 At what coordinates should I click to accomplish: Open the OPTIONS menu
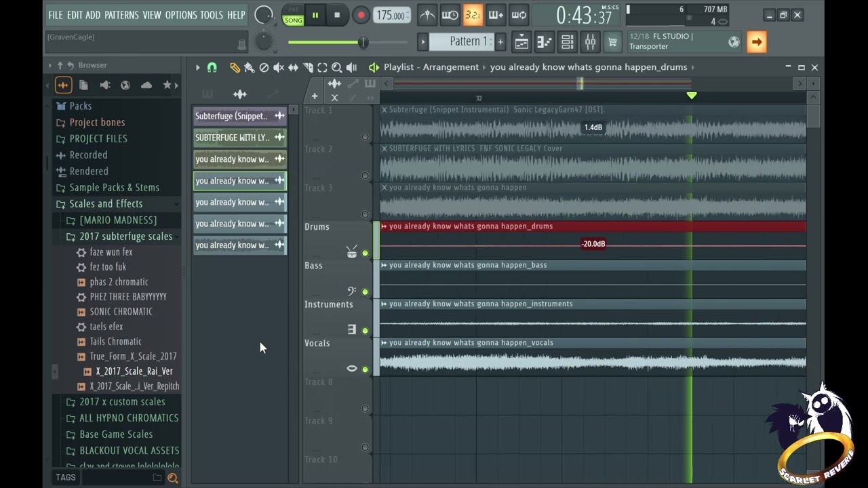tap(181, 15)
